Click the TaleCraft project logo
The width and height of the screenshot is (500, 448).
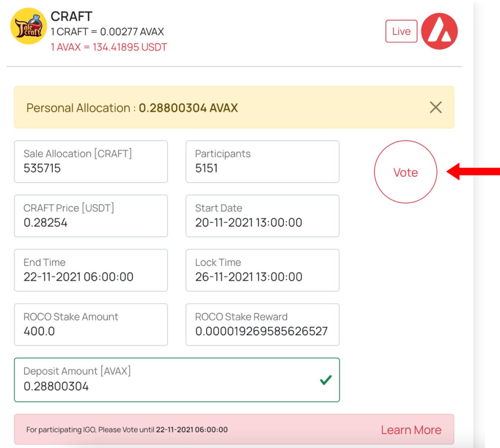click(28, 26)
